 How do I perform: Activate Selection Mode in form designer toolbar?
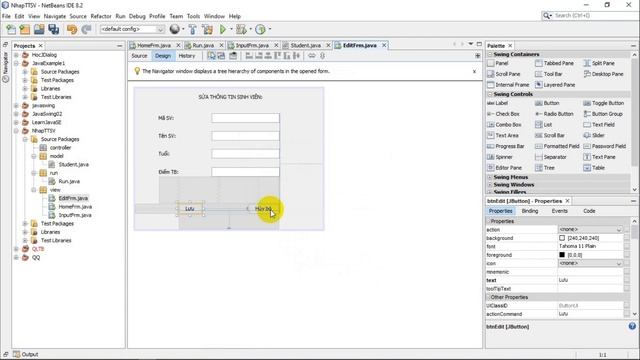coord(211,56)
